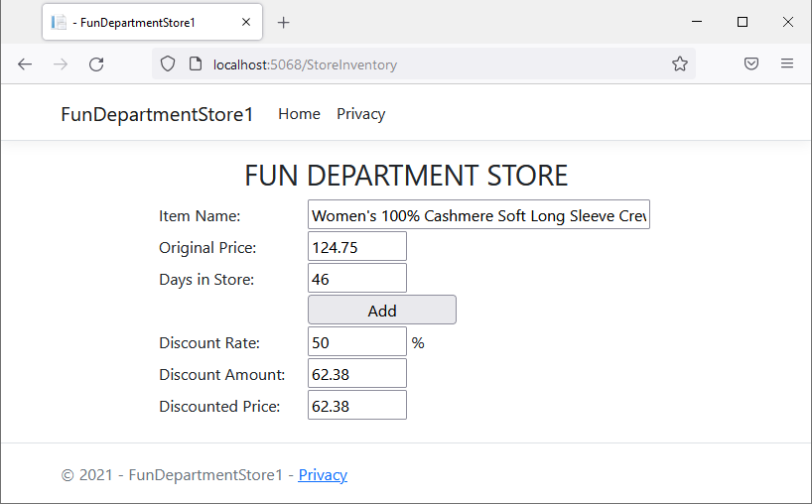Minimize the browser window

(x=697, y=22)
